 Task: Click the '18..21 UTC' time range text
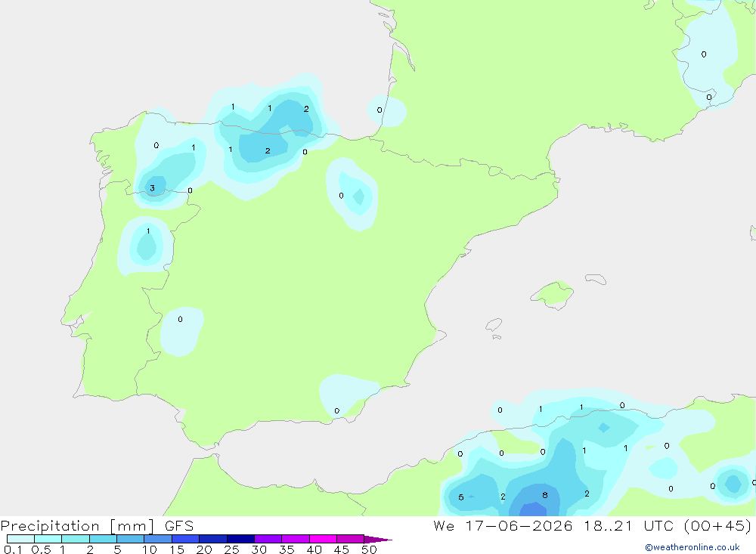pos(629,526)
